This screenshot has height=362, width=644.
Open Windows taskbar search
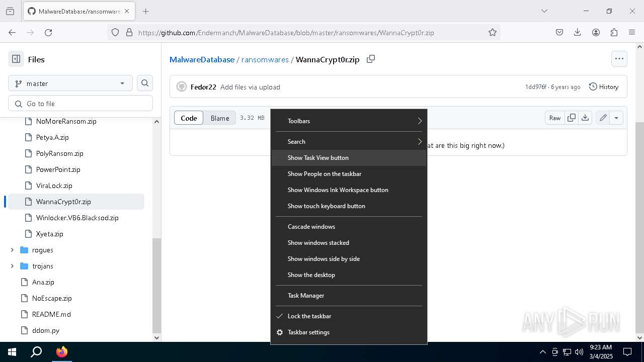36,352
